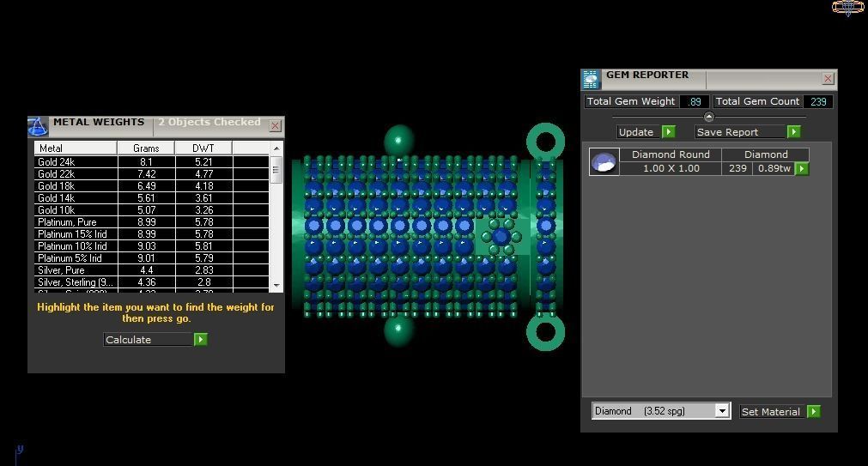Click the lower green ring on model
868x466 pixels.
point(545,332)
